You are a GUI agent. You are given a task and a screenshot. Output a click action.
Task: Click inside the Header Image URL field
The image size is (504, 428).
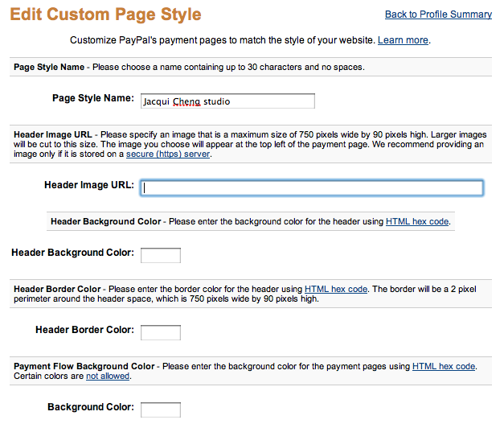click(x=312, y=187)
